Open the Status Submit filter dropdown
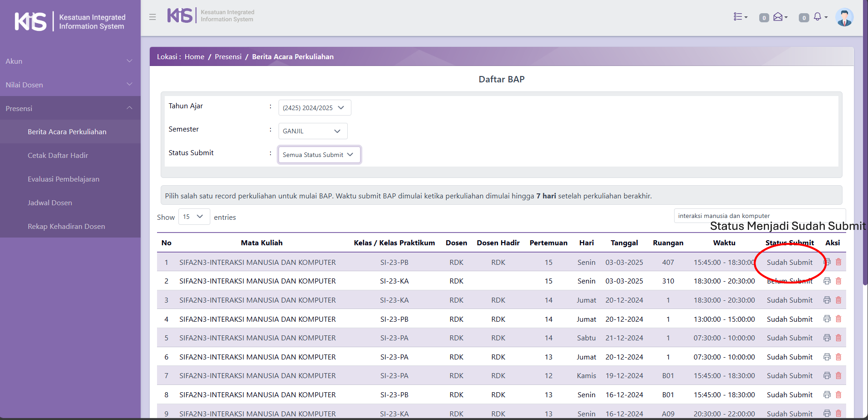The image size is (868, 420). 319,155
